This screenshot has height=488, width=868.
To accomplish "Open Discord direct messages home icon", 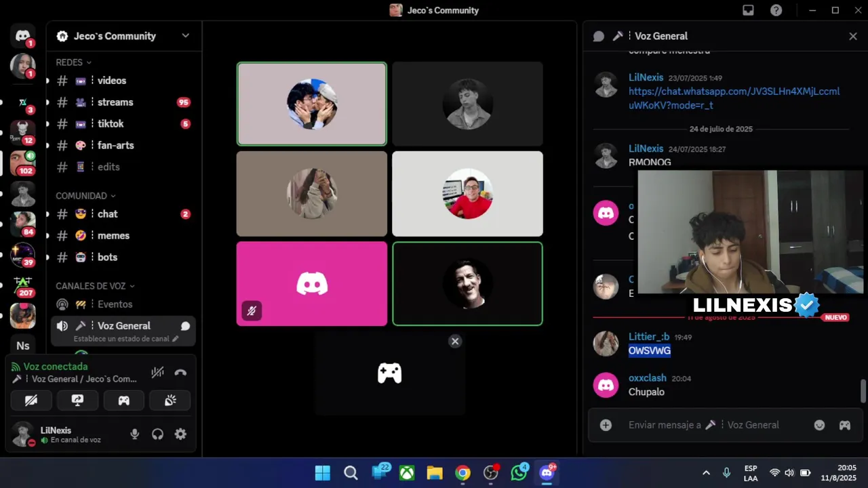I will tap(22, 36).
